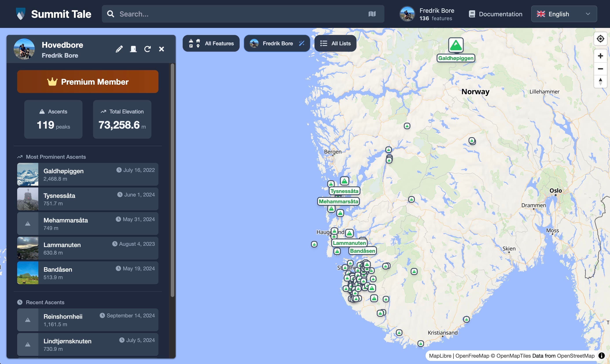
Task: Click the Lindtjørnsknuten ascent name
Action: 67,341
